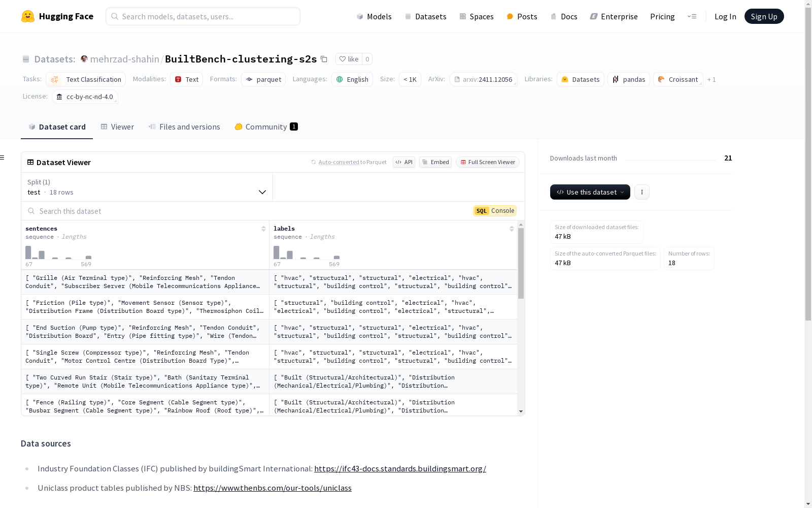Select row starting with "End Suction (Pump type)"
The image size is (812, 508).
click(x=269, y=332)
